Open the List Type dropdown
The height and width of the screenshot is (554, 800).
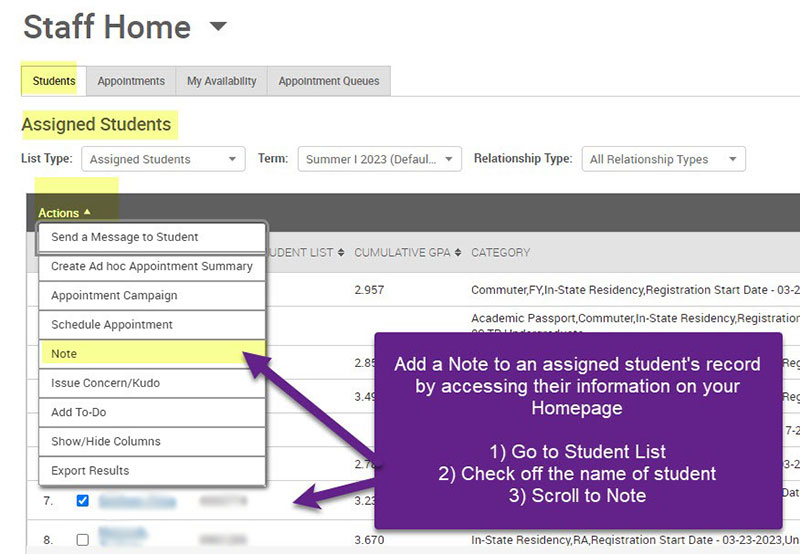pyautogui.click(x=164, y=159)
